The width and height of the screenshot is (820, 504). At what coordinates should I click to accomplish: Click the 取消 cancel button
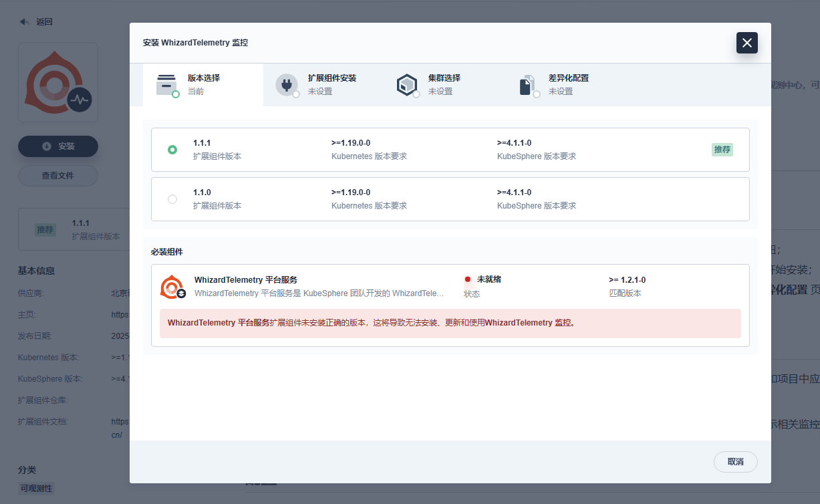click(x=736, y=462)
